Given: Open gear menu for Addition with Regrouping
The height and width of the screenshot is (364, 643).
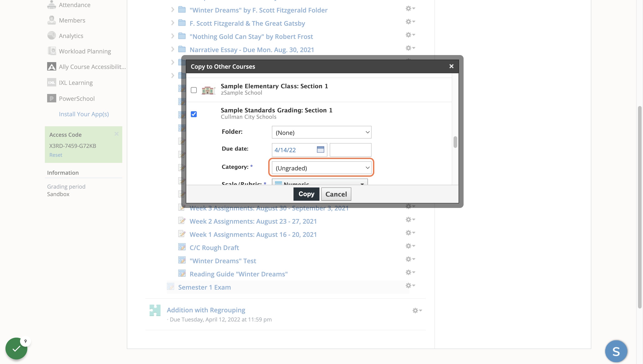Looking at the screenshot, I should click(417, 311).
